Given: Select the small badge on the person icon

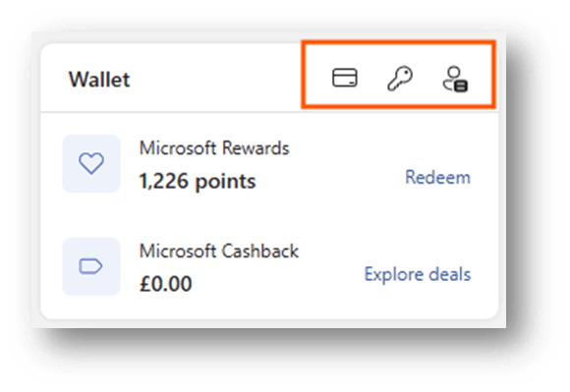Looking at the screenshot, I should pos(461,86).
